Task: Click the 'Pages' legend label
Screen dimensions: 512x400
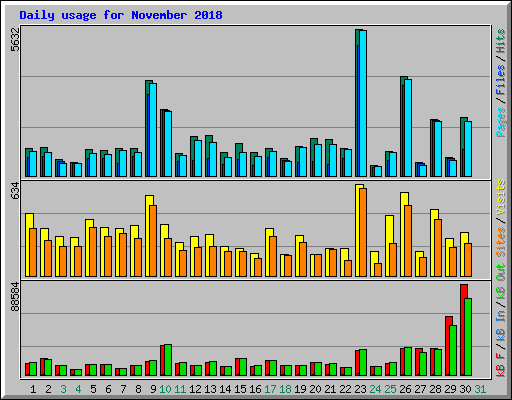Action: pyautogui.click(x=501, y=122)
